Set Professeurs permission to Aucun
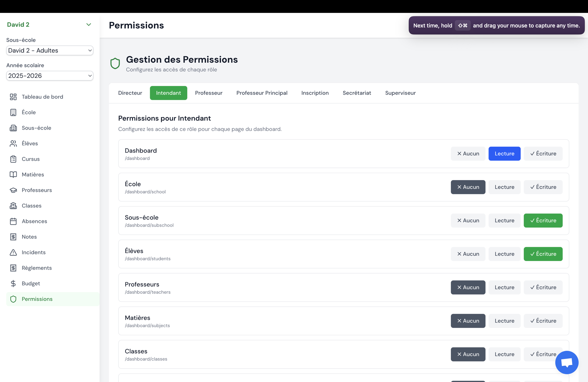 tap(468, 287)
